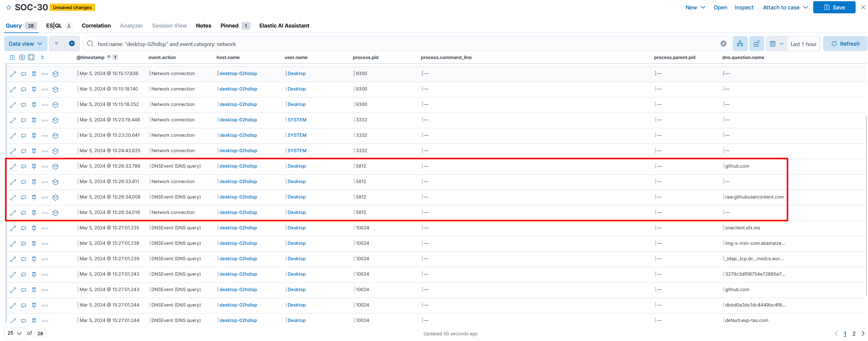Screen dimensions: 868x341
Task: Click the Refresh button
Action: coord(845,44)
